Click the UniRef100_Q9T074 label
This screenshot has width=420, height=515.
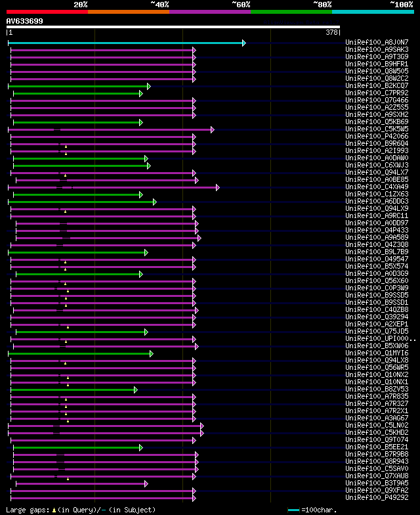[377, 440]
